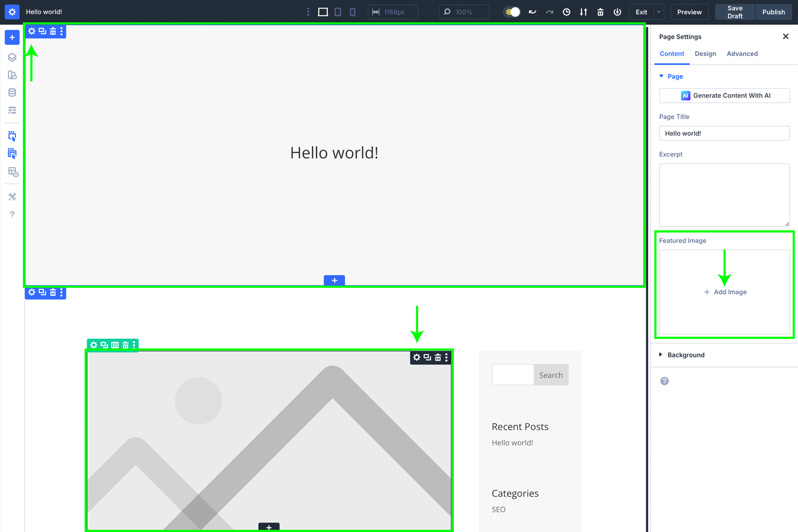The width and height of the screenshot is (798, 532).
Task: Click Add Image under Featured Image
Action: coord(725,292)
